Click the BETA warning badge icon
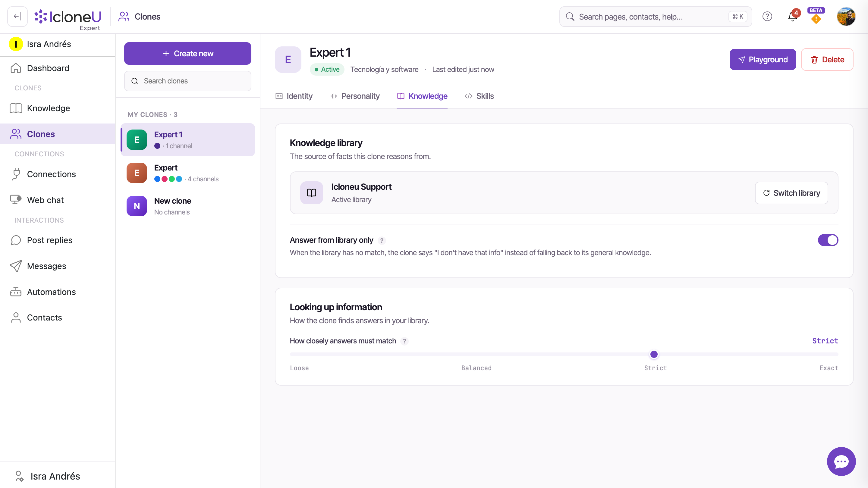Screen dimensions: 868x488 816,17
